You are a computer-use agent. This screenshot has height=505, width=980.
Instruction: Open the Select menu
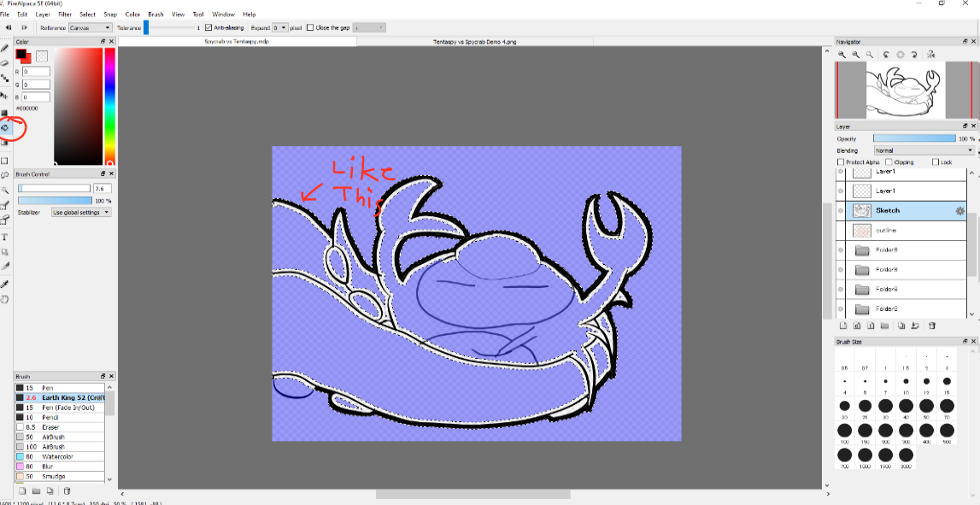[87, 14]
